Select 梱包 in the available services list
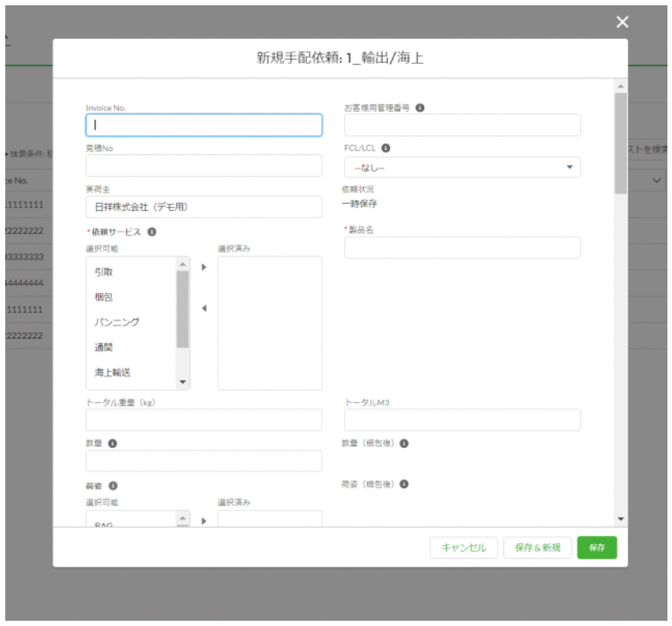 [103, 296]
